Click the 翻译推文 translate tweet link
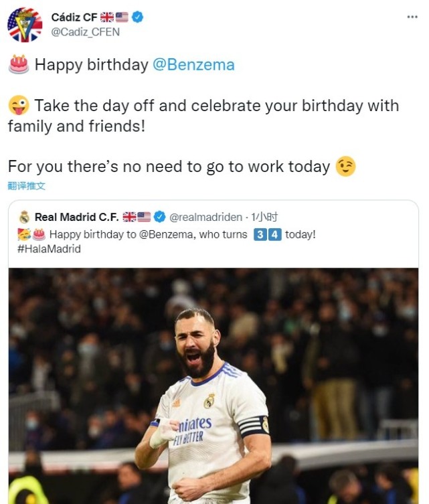429x504 pixels. [x=26, y=185]
